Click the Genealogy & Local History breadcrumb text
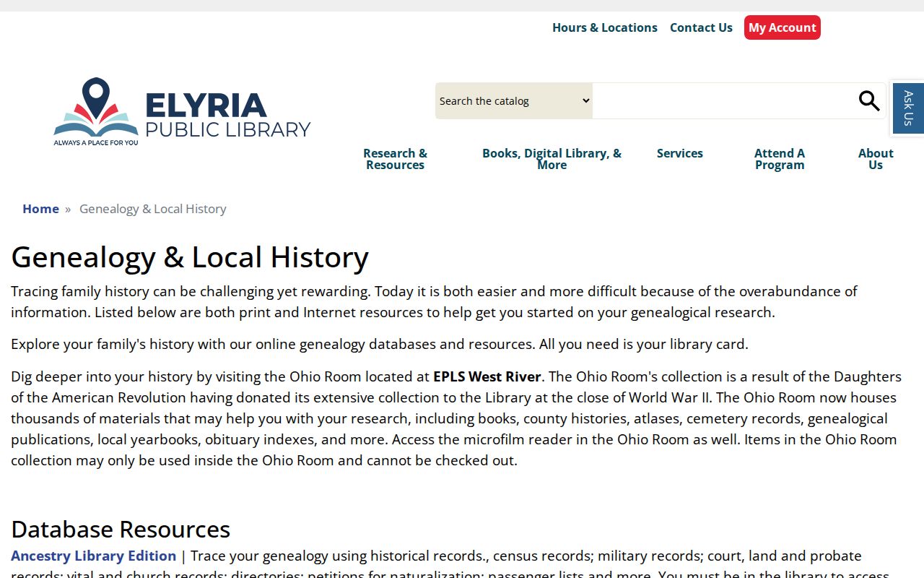 coord(153,209)
